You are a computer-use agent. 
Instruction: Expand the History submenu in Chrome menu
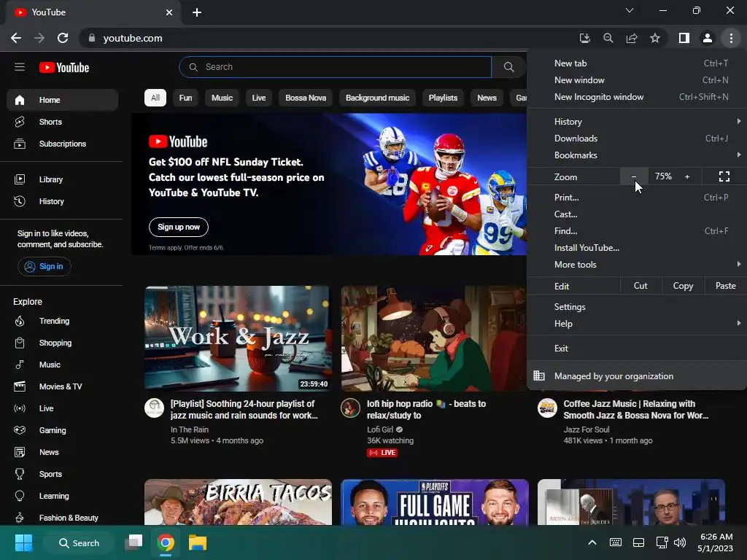pos(637,122)
